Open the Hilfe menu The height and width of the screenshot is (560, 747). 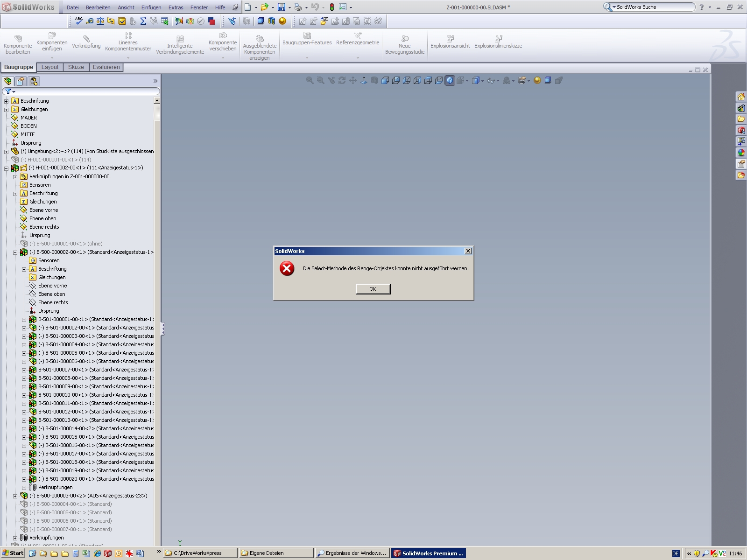pyautogui.click(x=220, y=7)
